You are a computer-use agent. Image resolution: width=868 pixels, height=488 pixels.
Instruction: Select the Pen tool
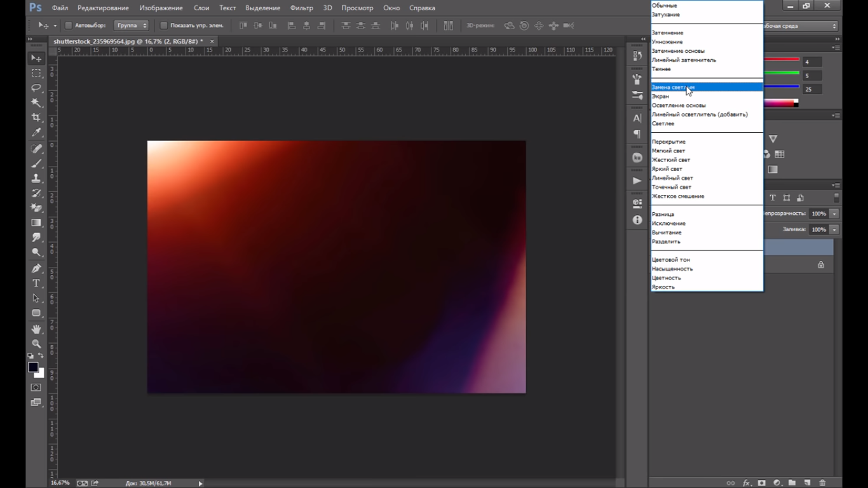pyautogui.click(x=36, y=268)
